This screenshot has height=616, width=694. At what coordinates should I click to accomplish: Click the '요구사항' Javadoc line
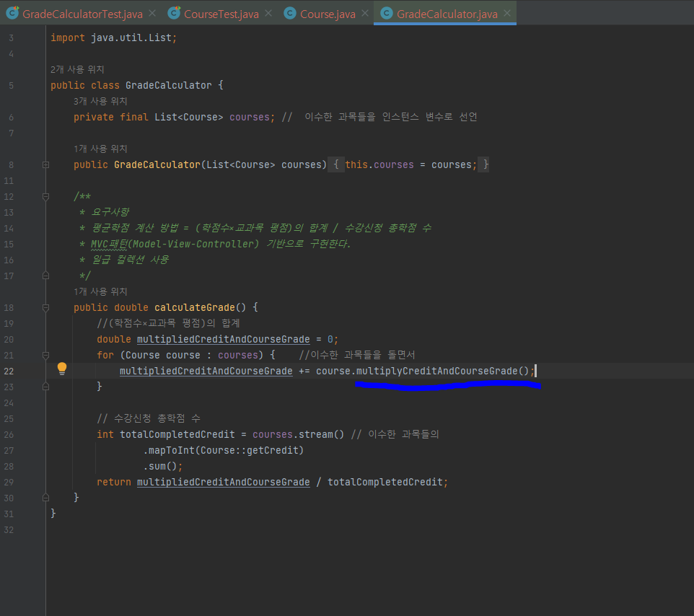pyautogui.click(x=110, y=212)
